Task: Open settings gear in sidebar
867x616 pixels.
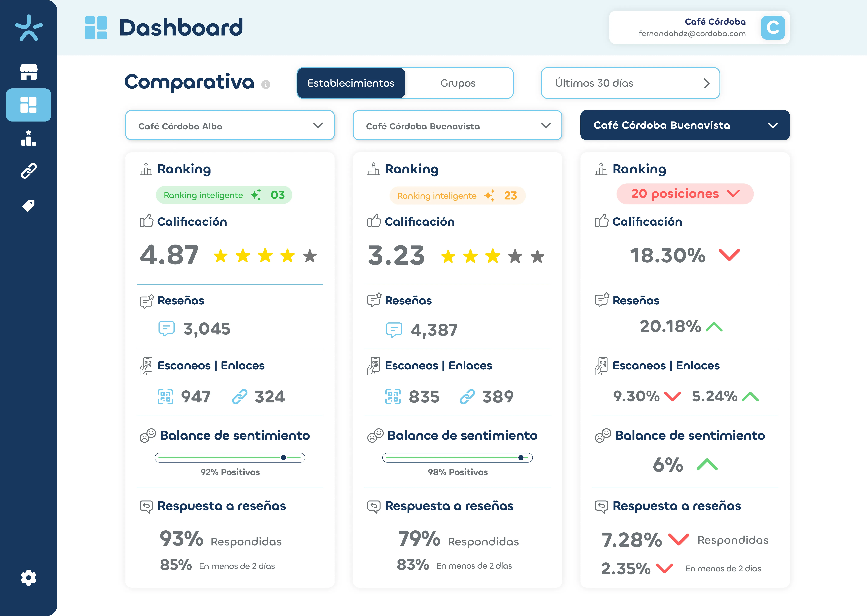Action: 28,578
